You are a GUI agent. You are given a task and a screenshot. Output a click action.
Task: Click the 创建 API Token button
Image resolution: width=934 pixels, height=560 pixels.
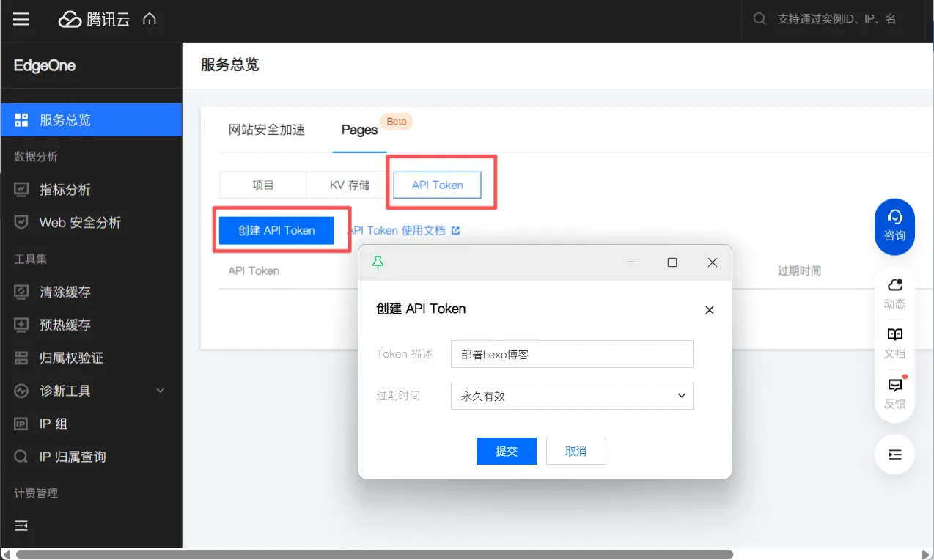(276, 230)
